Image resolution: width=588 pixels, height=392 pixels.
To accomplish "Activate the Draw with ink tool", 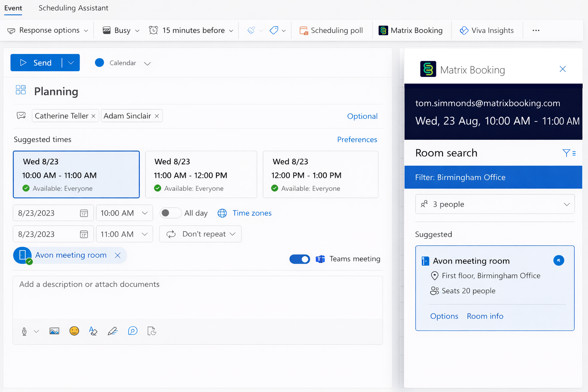I will (112, 331).
